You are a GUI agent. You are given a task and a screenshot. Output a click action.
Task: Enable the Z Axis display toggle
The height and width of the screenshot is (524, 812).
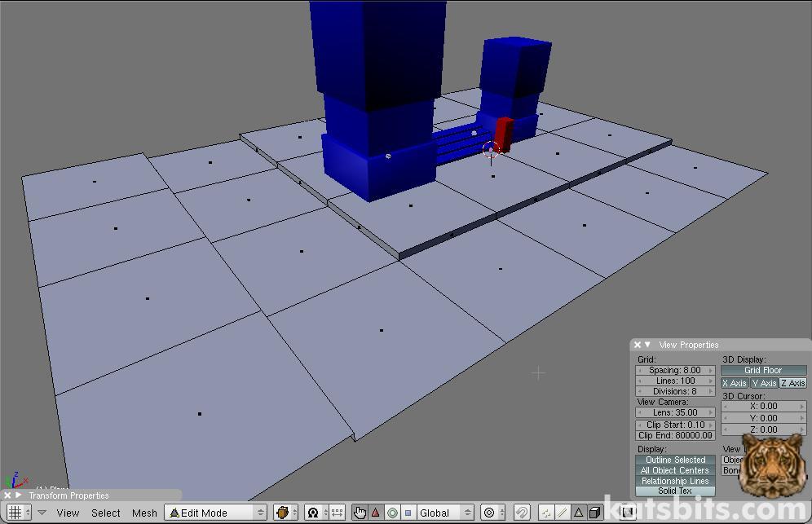coord(792,383)
